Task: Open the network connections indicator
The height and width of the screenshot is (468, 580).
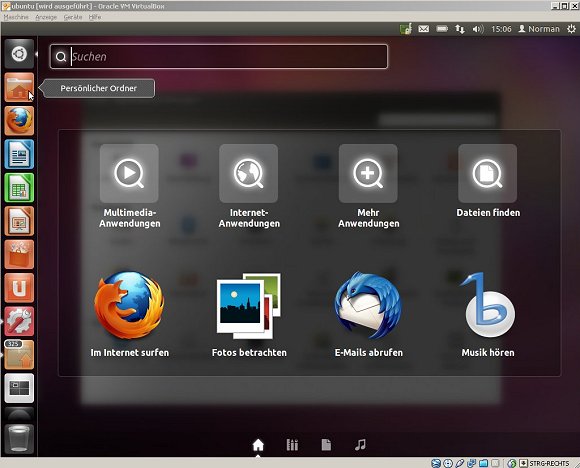Action: pyautogui.click(x=460, y=29)
